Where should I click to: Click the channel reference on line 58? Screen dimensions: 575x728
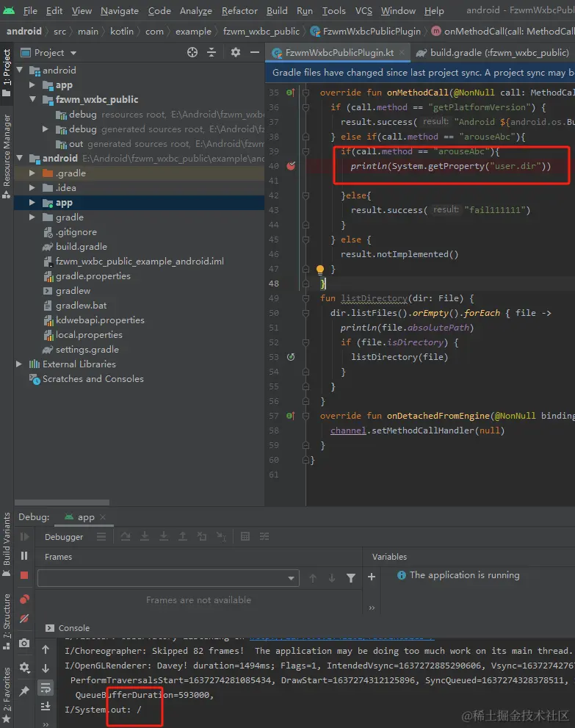pos(348,430)
